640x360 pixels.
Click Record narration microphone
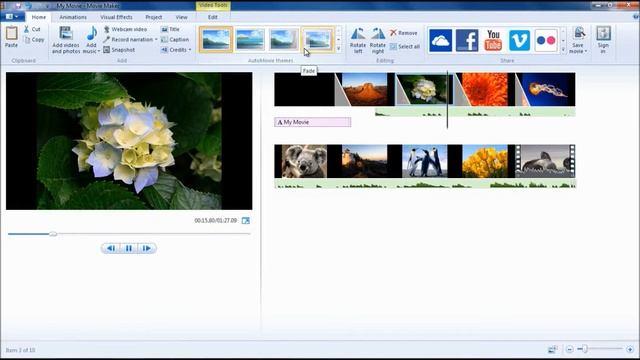coord(107,40)
